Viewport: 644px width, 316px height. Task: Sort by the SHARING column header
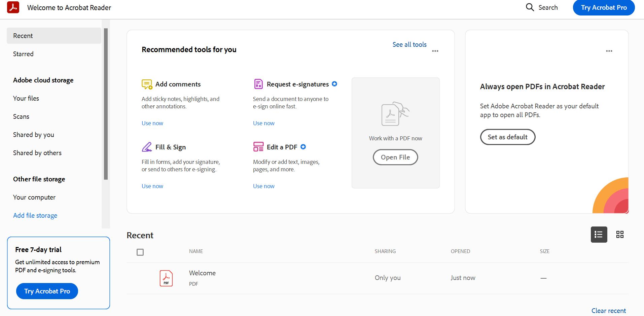[385, 251]
